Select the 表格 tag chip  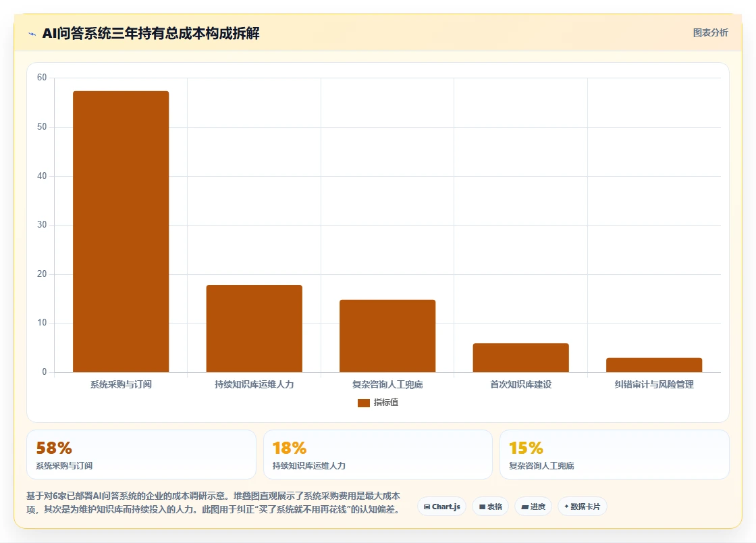pos(490,507)
